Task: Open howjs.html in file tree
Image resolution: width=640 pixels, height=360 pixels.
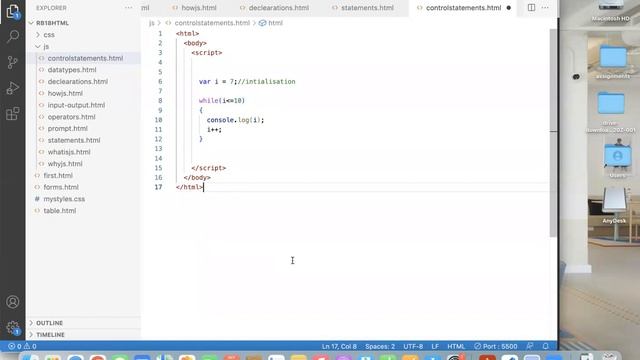Action: pos(65,93)
